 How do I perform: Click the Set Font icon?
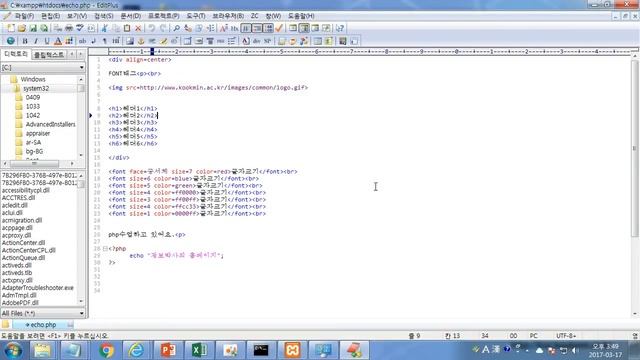click(224, 28)
